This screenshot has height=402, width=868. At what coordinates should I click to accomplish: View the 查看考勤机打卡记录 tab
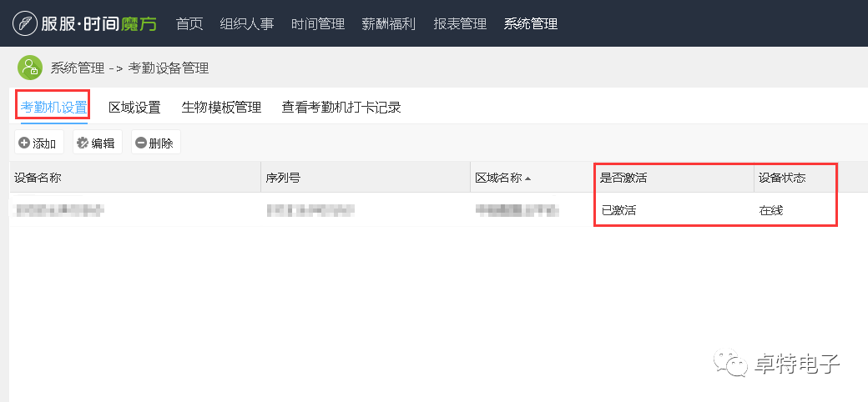[x=341, y=107]
